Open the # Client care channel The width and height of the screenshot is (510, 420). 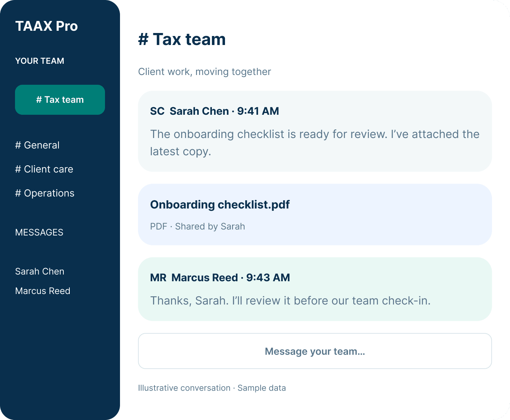pos(44,169)
